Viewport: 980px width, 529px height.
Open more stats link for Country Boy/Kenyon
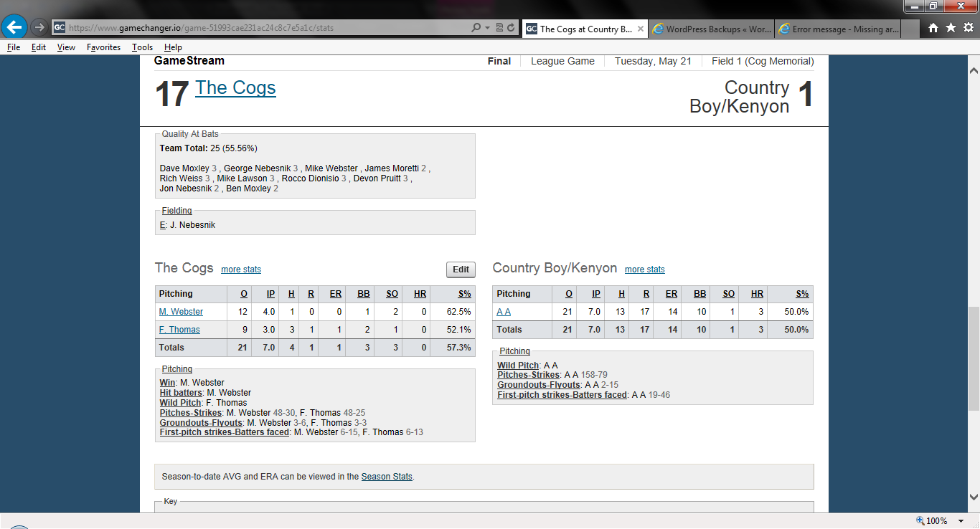(x=645, y=270)
